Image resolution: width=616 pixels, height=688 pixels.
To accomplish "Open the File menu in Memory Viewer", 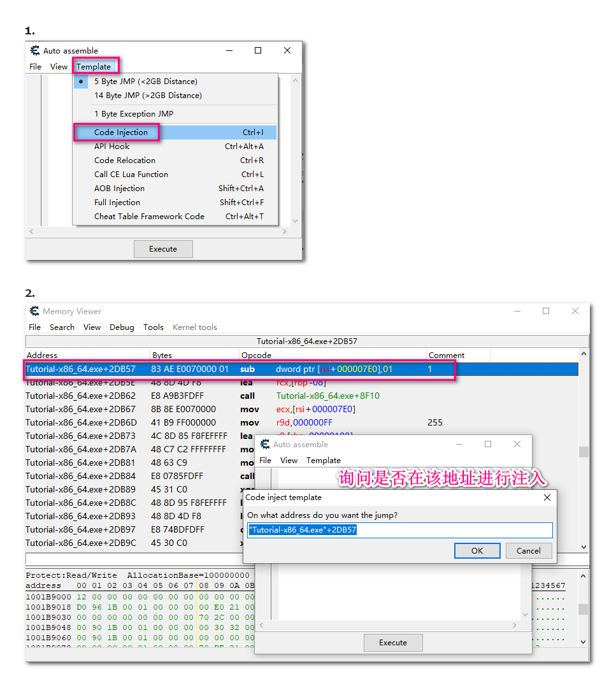I will tap(34, 327).
